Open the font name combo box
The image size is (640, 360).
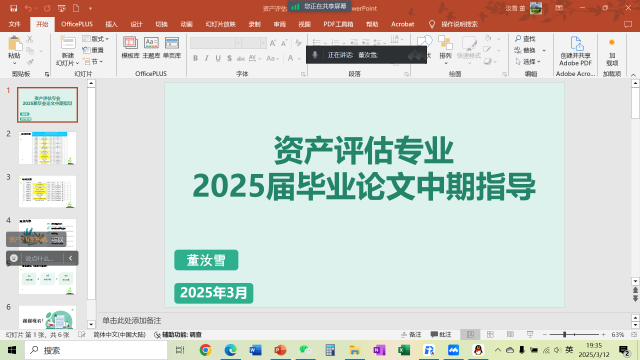pyautogui.click(x=216, y=42)
